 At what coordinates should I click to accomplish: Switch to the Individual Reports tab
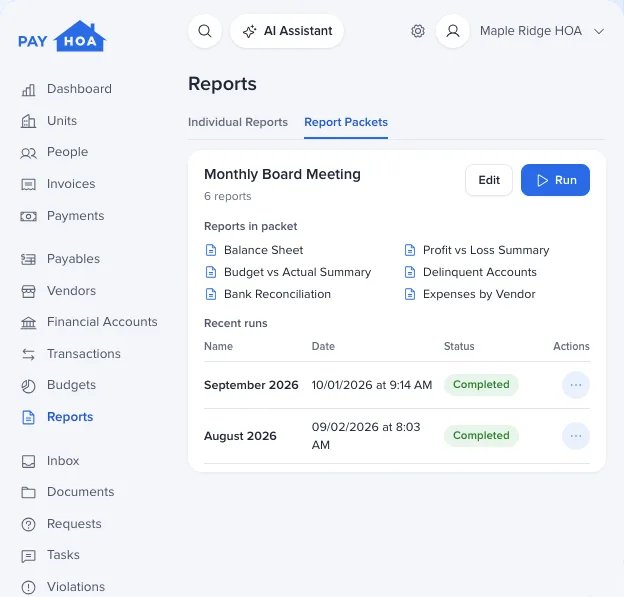(238, 122)
